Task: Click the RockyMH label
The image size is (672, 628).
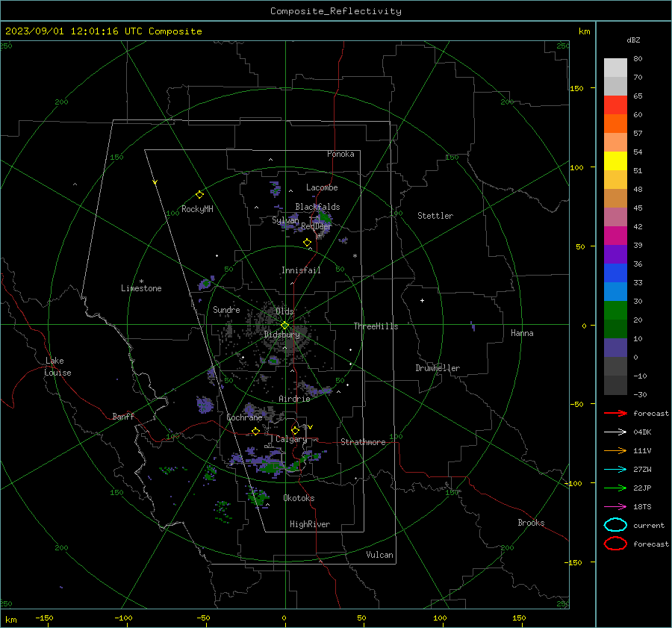Action: point(197,209)
